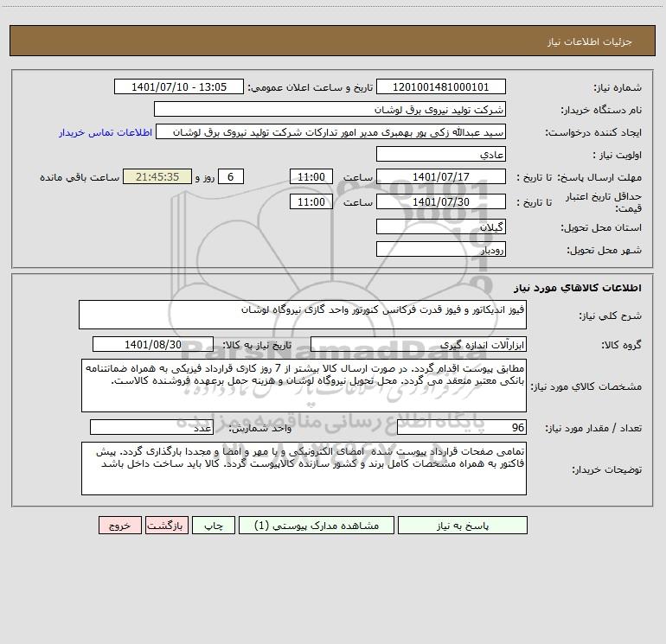Image resolution: width=666 pixels, height=644 pixels.
Task: Click the delivery province field 'گیلان'
Action: pyautogui.click(x=441, y=226)
